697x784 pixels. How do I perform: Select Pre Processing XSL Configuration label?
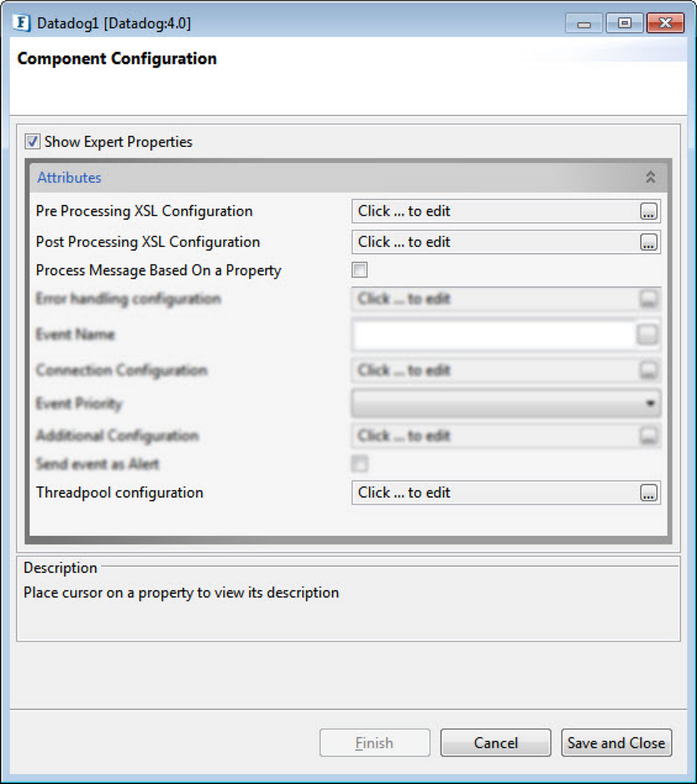(144, 211)
